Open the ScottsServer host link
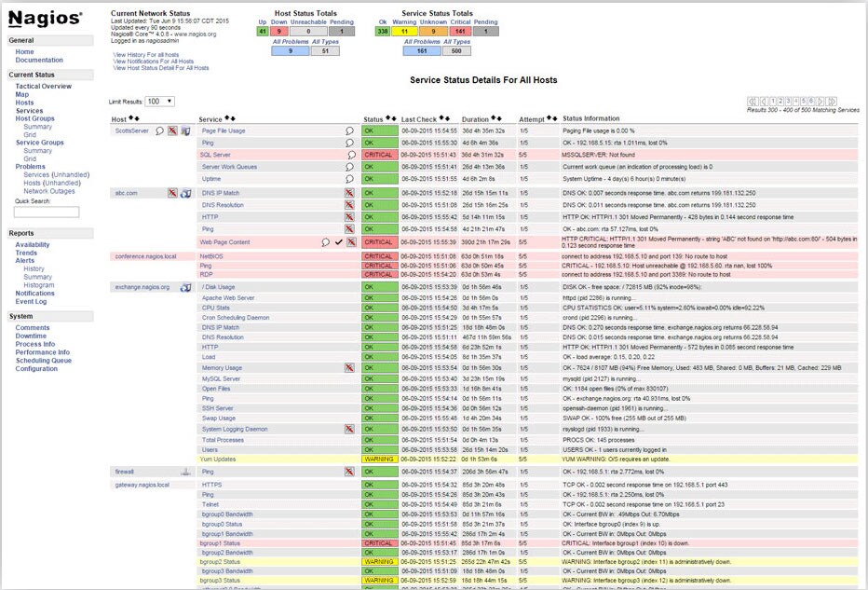This screenshot has width=868, height=590. point(131,131)
